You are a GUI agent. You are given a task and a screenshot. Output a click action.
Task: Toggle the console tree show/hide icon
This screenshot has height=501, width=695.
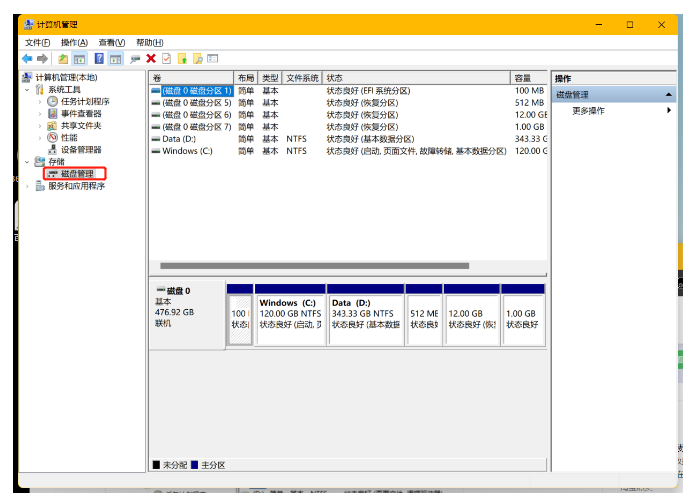pos(78,59)
